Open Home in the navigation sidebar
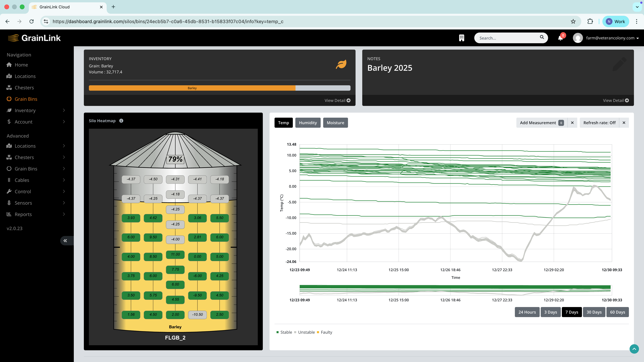 pos(21,65)
